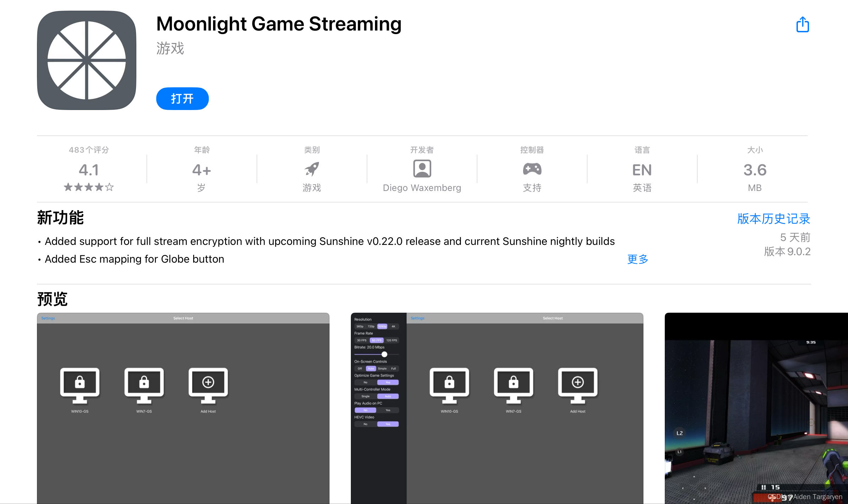The image size is (848, 504).
Task: Click the 版本 9.0.2 version text
Action: (787, 252)
